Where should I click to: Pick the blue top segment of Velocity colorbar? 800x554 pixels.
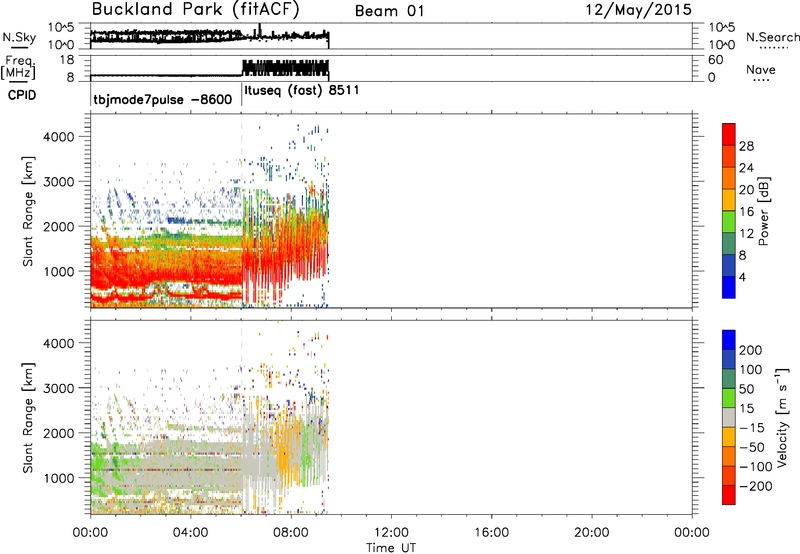pyautogui.click(x=729, y=340)
